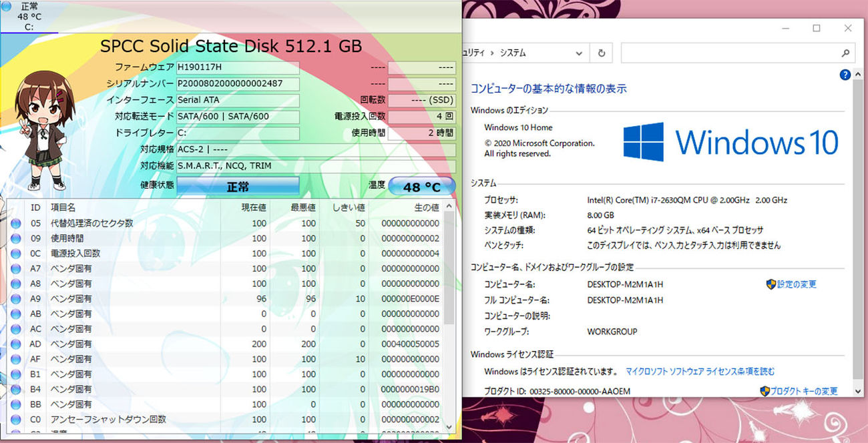Click status circle for ID A8 row
Viewport: 868px width, 443px height.
(16, 284)
